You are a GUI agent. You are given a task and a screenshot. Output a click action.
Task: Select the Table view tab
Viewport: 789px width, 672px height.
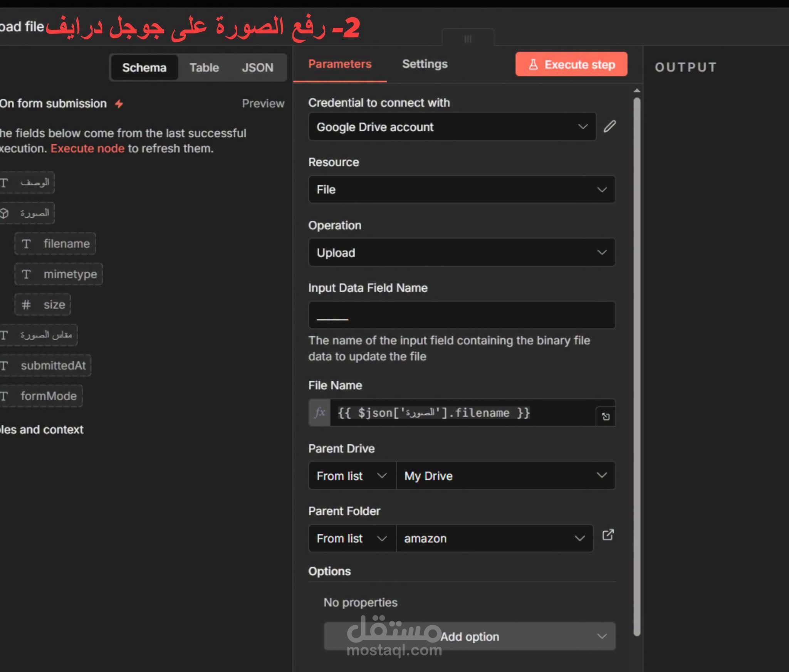pos(204,67)
